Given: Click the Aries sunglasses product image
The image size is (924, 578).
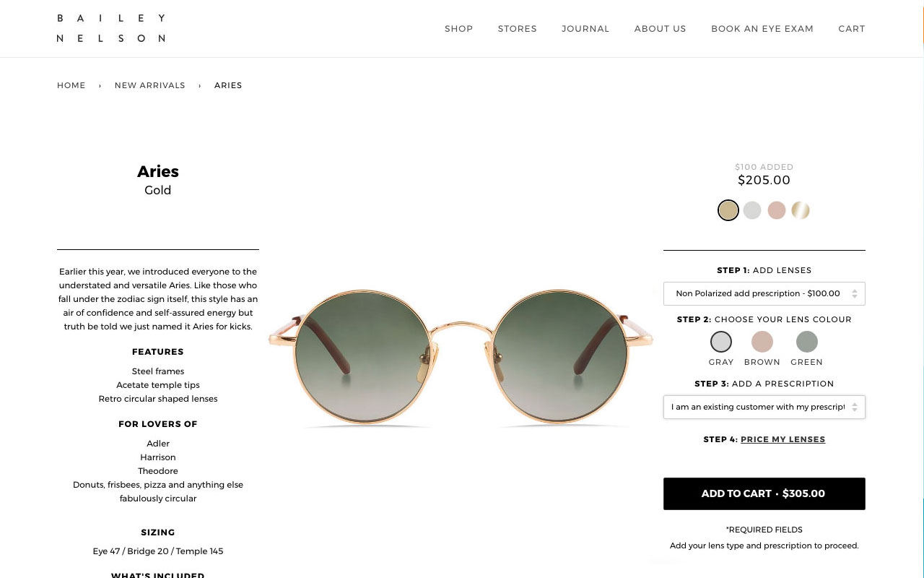Looking at the screenshot, I should [461, 358].
